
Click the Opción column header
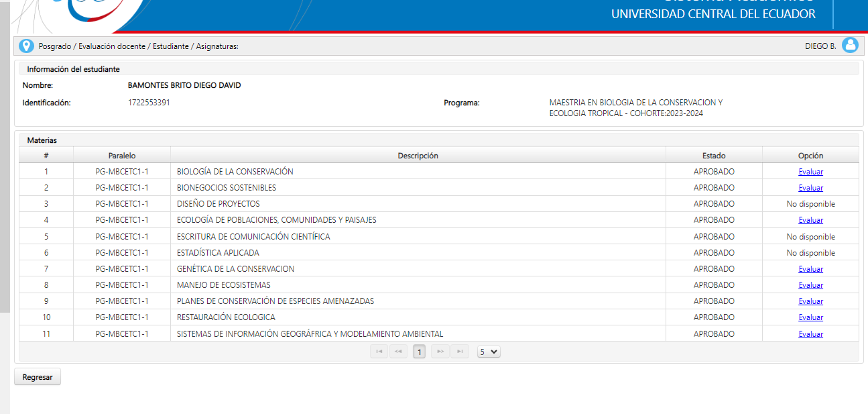[x=810, y=155]
